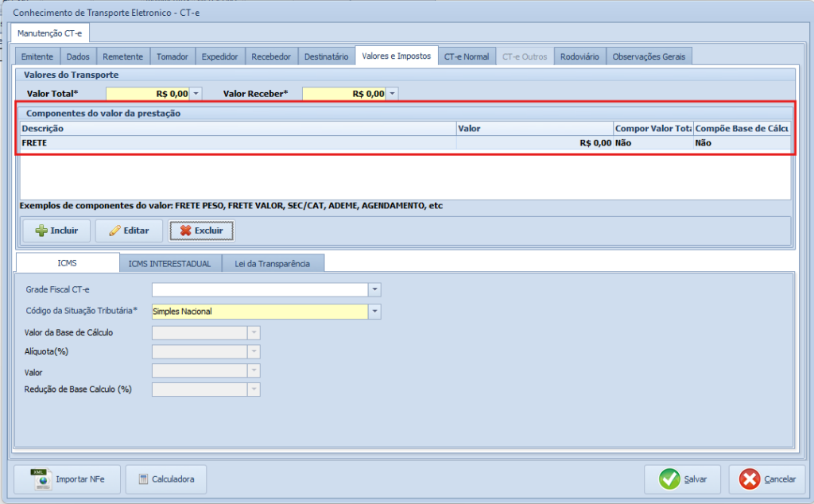Open the Rodoviário tab
This screenshot has width=814, height=504.
pos(579,56)
